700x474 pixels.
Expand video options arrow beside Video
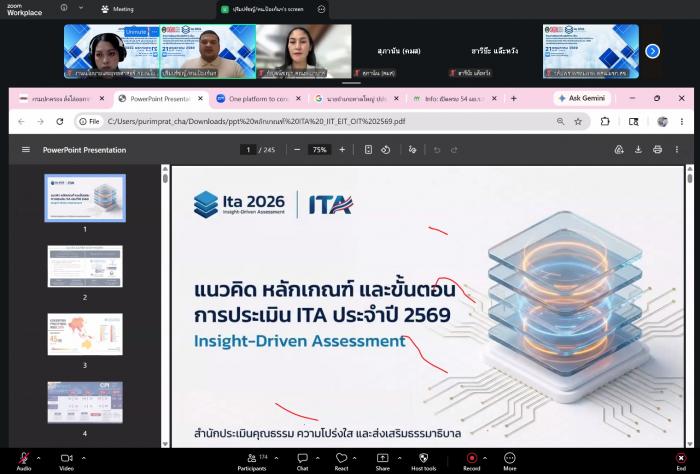tap(83, 458)
